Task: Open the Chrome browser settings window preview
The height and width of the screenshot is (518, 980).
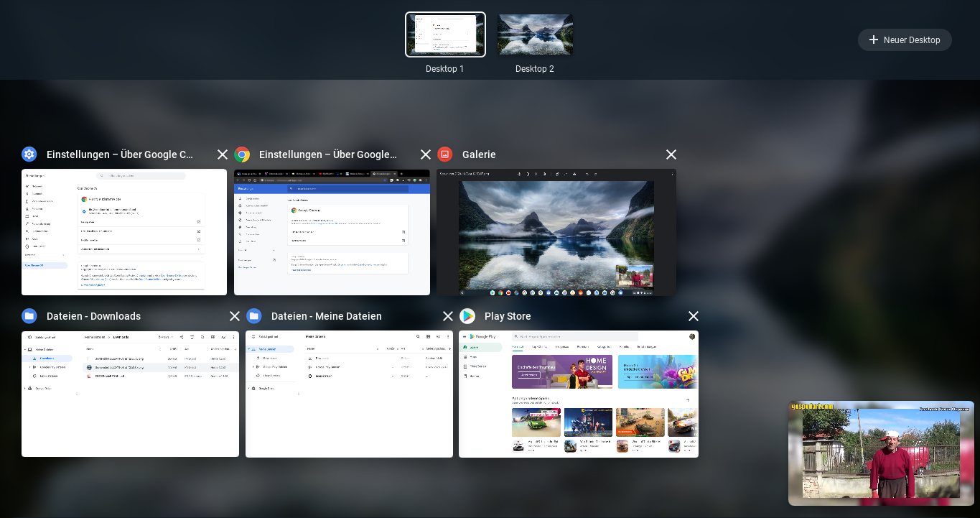Action: (332, 232)
